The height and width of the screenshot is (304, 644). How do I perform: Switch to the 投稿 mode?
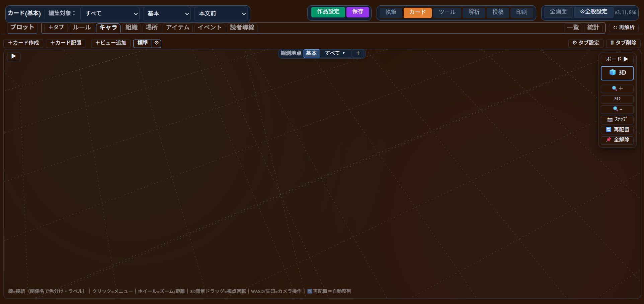(498, 12)
